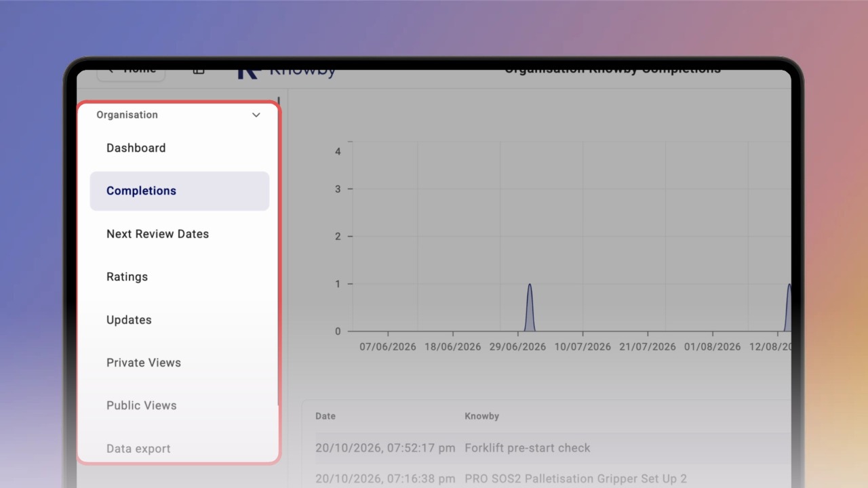Click the Date column header
Screen dimensions: 868x488
[x=325, y=416]
